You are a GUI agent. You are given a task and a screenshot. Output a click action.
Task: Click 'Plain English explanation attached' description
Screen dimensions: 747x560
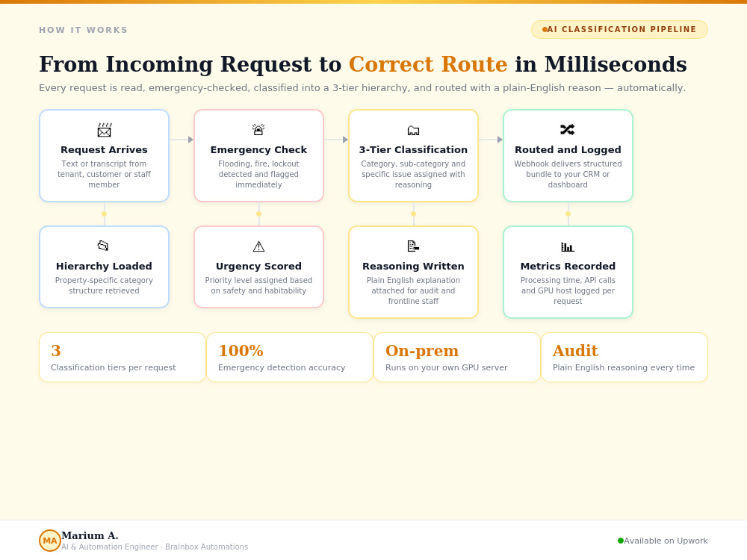pos(413,290)
